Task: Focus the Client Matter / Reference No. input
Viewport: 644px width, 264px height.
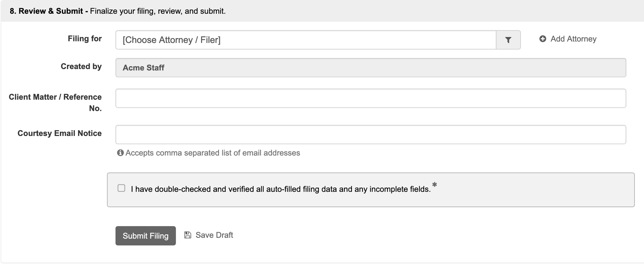Action: [x=371, y=98]
